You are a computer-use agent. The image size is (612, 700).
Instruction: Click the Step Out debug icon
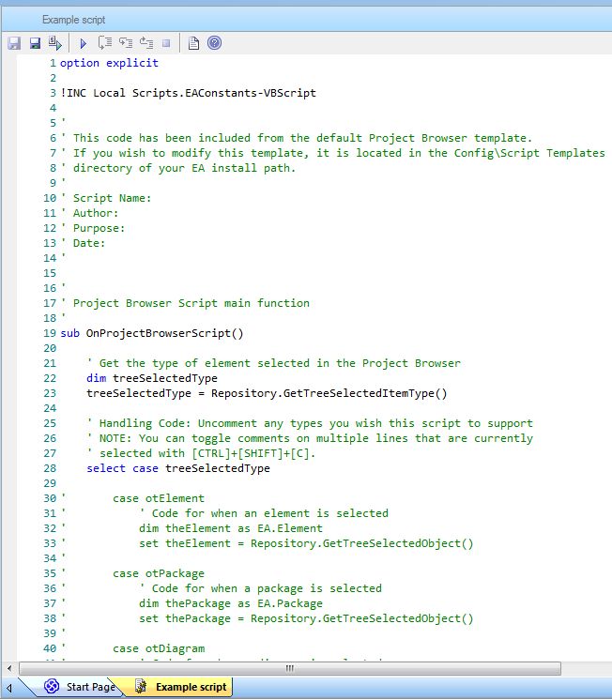point(146,43)
